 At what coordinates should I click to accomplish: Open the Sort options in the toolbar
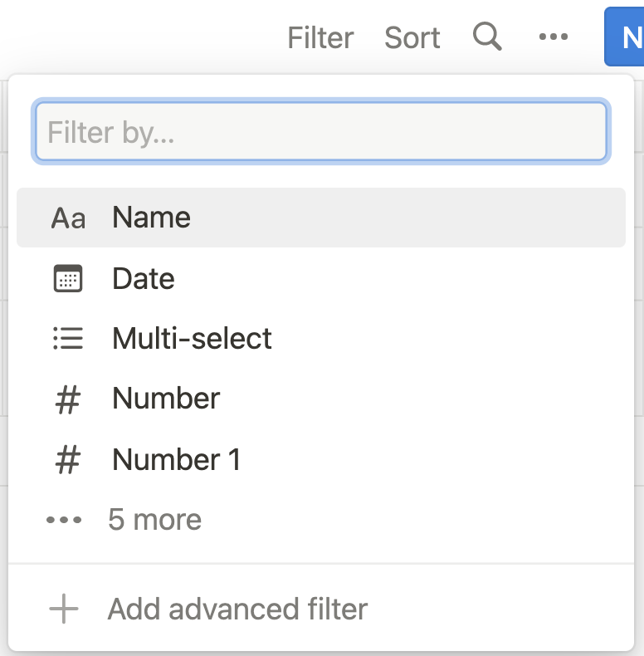412,37
